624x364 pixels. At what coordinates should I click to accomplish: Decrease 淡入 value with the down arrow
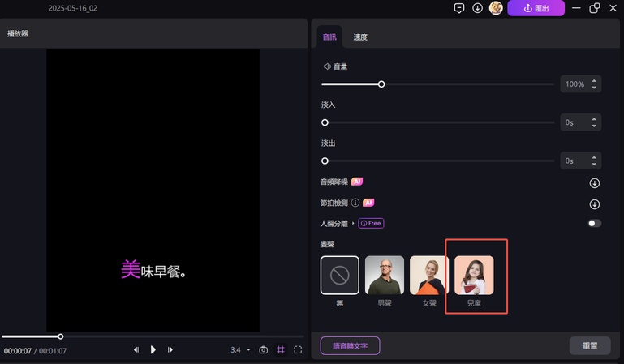point(594,126)
